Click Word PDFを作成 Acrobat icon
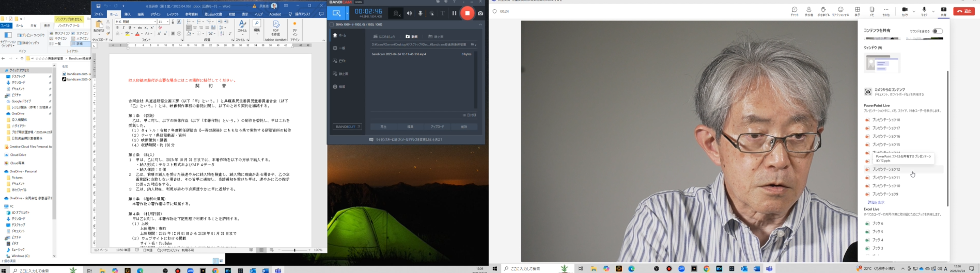 click(x=276, y=28)
